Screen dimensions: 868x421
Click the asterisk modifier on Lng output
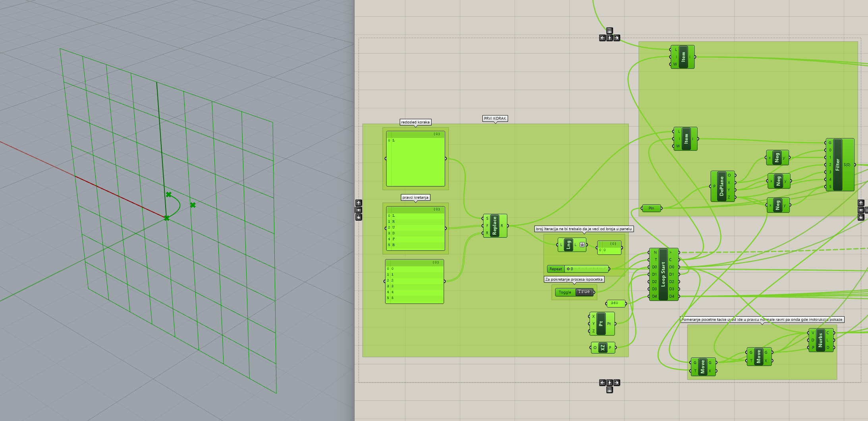click(x=582, y=245)
